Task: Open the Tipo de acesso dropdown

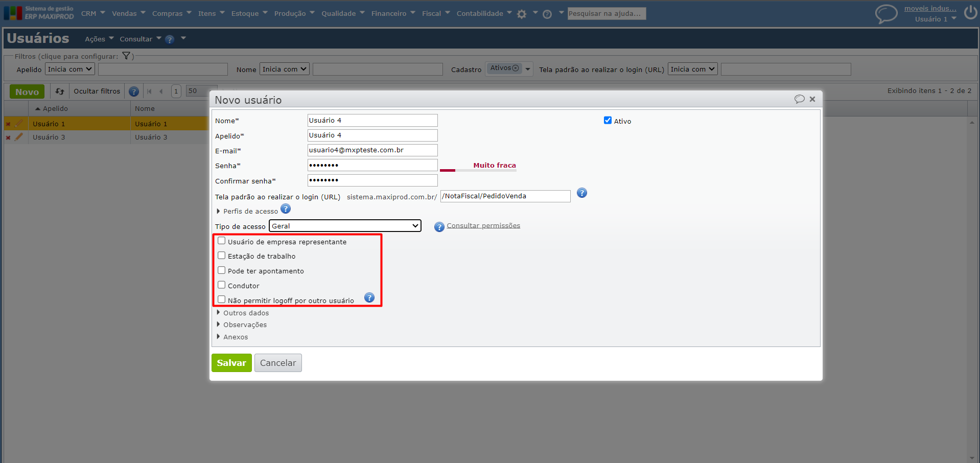Action: [345, 226]
